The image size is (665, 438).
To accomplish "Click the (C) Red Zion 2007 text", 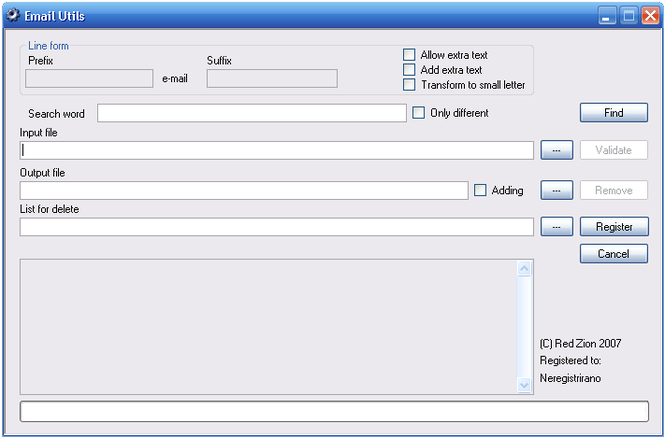I will pyautogui.click(x=580, y=343).
